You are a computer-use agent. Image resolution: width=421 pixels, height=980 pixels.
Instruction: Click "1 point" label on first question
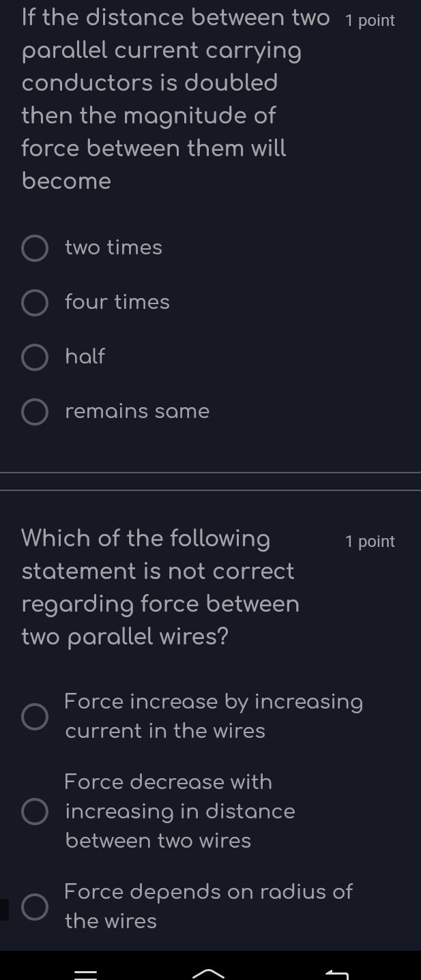[370, 21]
